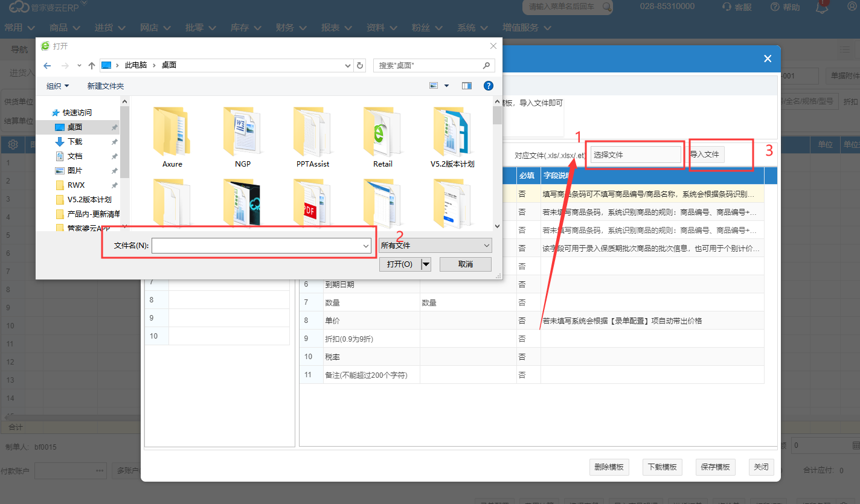Open the PPTAssist folder

coord(313,138)
